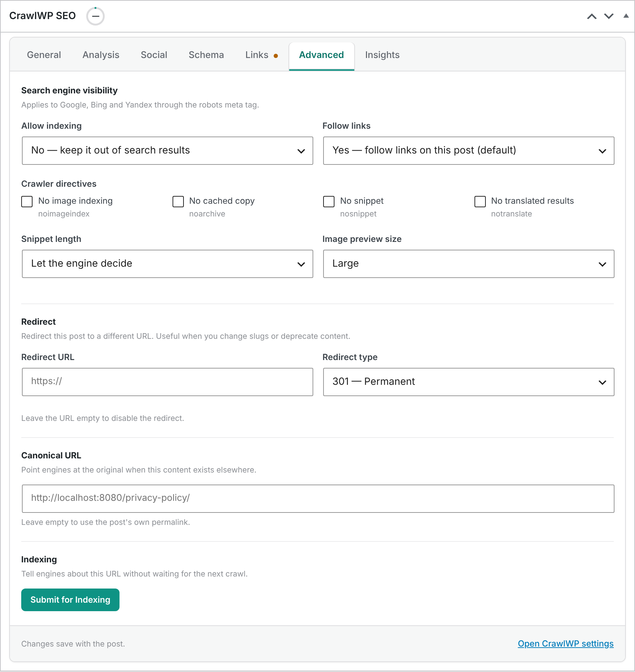Check the No cached copy option
The image size is (635, 672).
pos(178,202)
